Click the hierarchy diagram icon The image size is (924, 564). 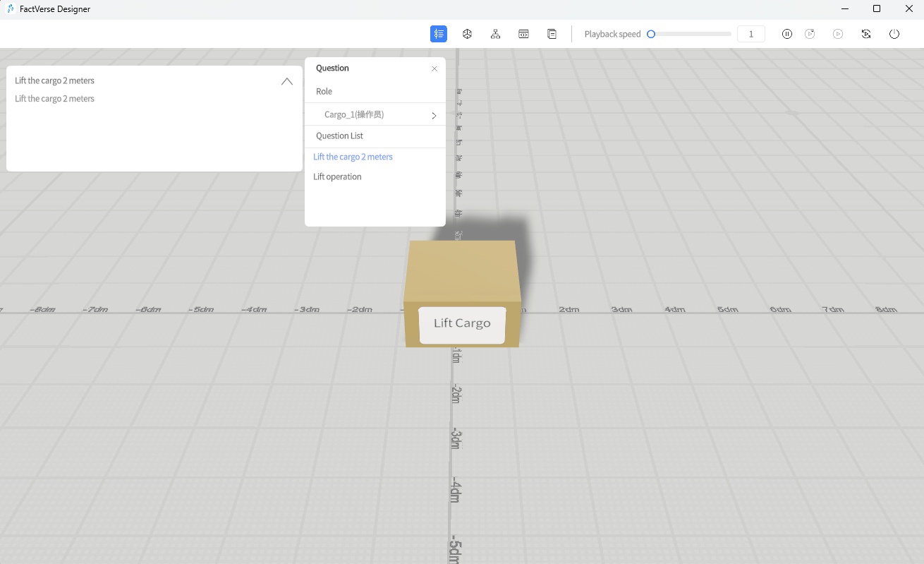[x=495, y=33]
